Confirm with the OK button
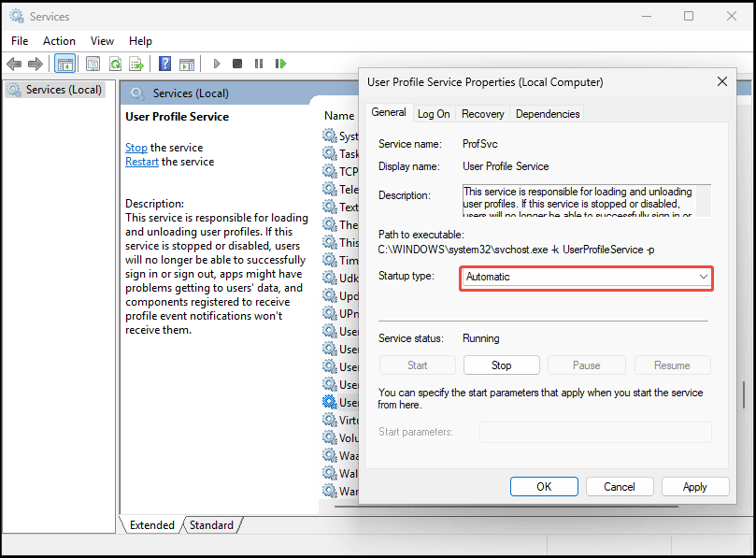The image size is (756, 558). (x=544, y=487)
